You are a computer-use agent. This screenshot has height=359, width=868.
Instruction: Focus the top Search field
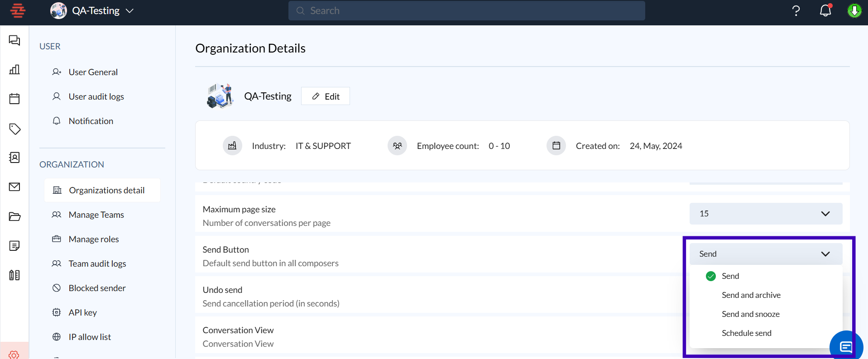click(x=466, y=10)
